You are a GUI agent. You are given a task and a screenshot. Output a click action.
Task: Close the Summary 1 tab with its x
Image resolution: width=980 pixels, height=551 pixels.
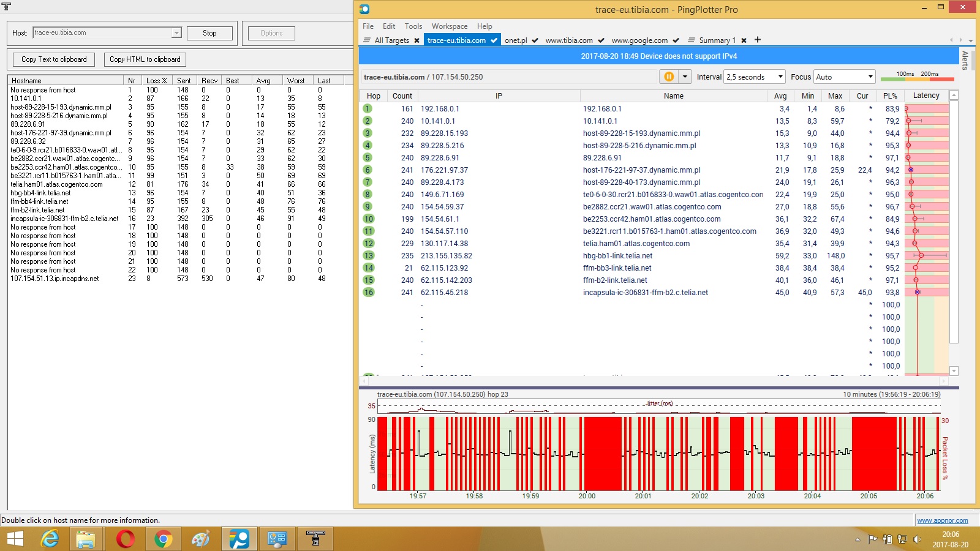pos(744,40)
